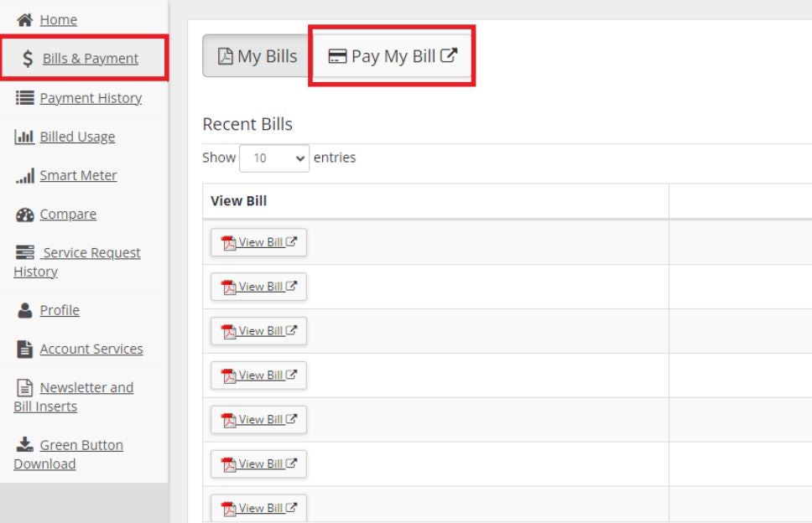Viewport: 812px width, 523px height.
Task: Click the View Bill column header
Action: [237, 201]
